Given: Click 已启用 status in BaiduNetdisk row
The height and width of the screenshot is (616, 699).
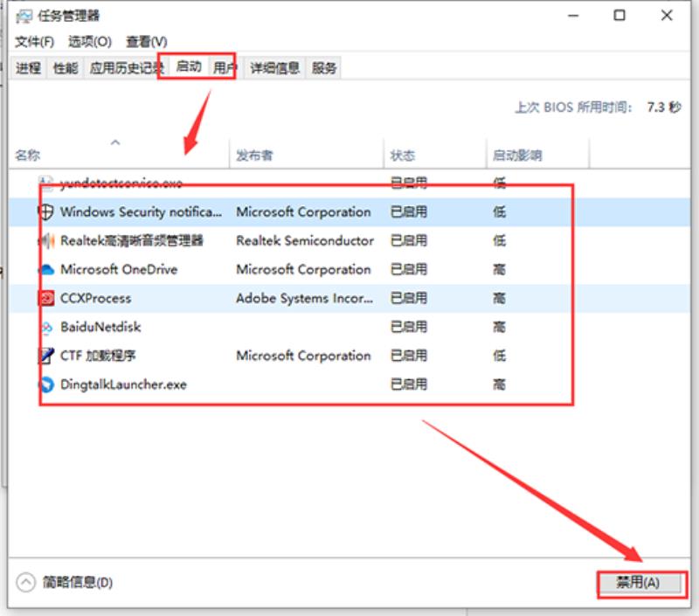Looking at the screenshot, I should (409, 327).
